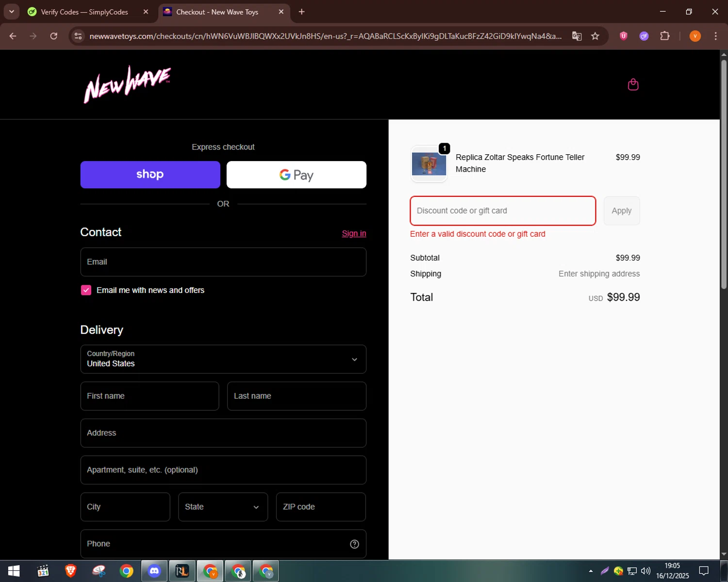Open the network icon in system tray
This screenshot has height=582, width=728.
point(632,571)
